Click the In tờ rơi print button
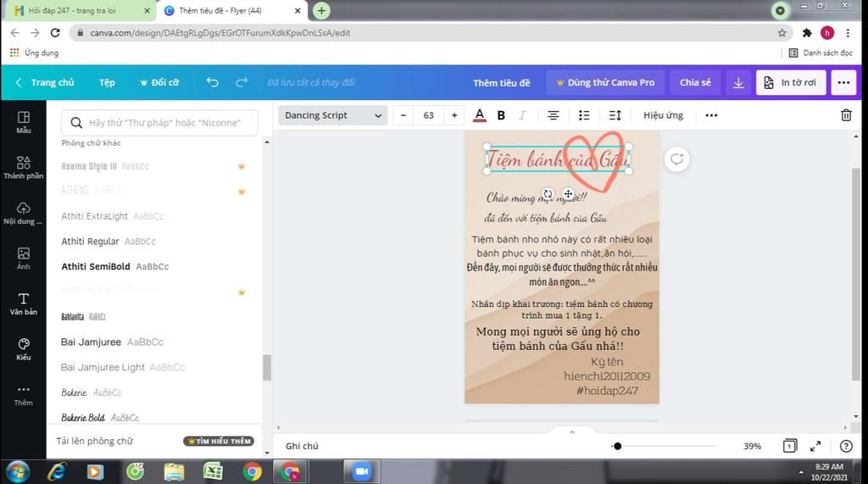 click(x=791, y=82)
